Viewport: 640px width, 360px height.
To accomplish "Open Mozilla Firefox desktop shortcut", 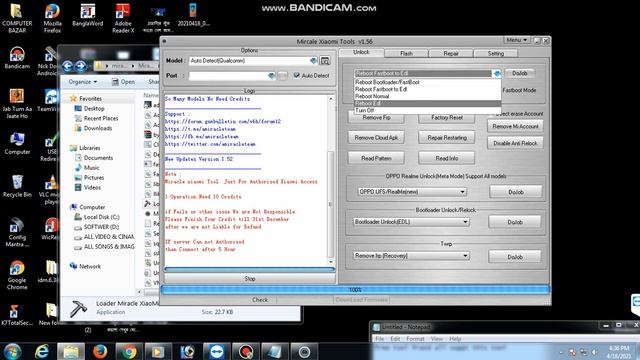I will (x=52, y=18).
